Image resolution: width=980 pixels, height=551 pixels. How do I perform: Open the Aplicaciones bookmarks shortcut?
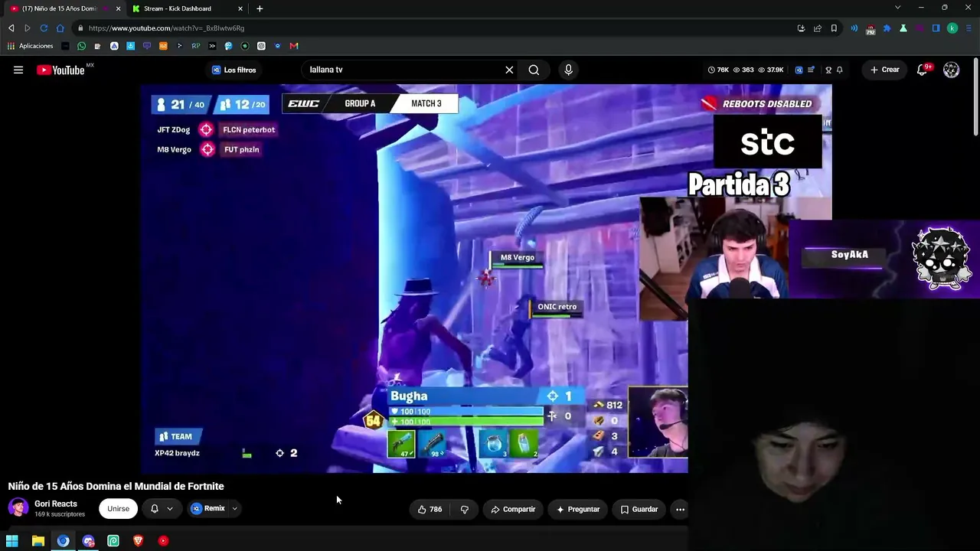[x=31, y=46]
